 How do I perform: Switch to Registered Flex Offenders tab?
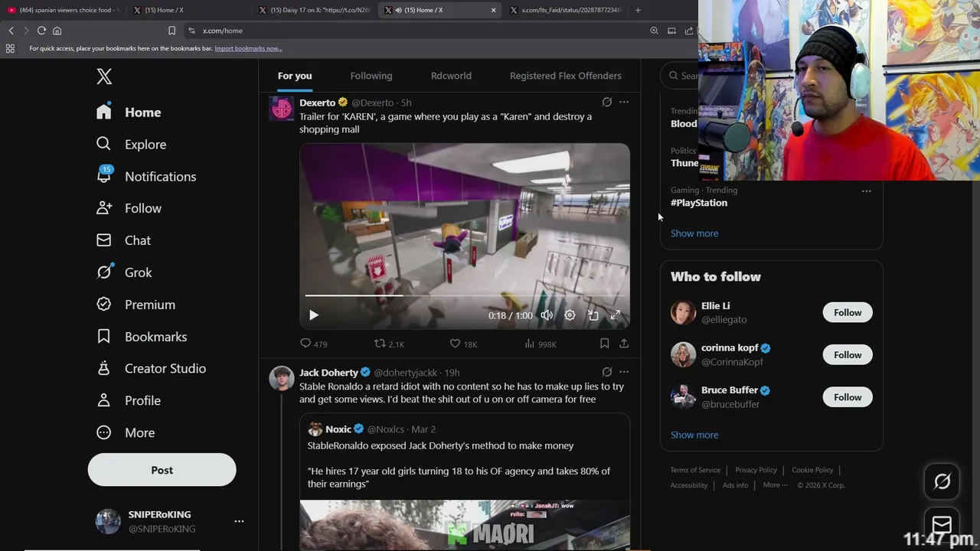pos(566,76)
